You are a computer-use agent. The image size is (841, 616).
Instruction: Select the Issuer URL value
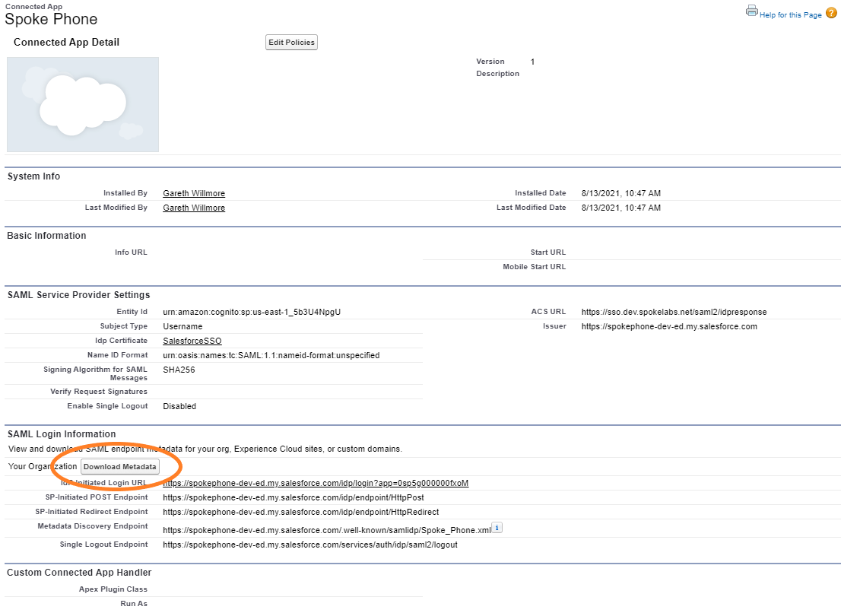(x=669, y=326)
